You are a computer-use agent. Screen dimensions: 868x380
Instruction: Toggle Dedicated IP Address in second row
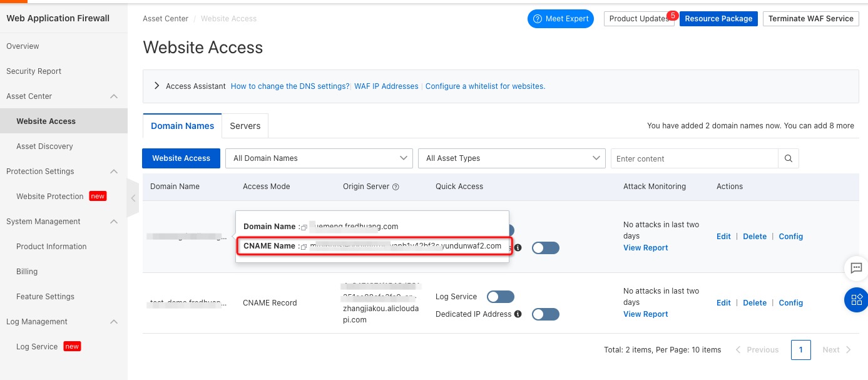click(545, 314)
